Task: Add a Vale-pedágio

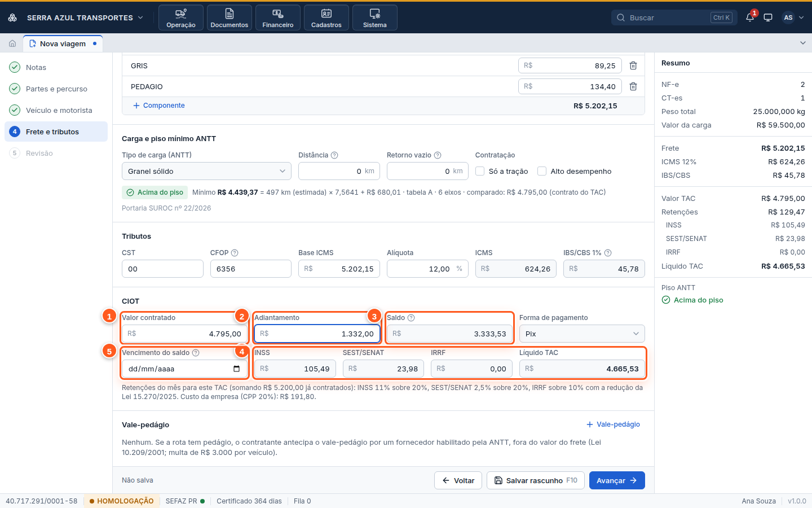Action: [613, 424]
